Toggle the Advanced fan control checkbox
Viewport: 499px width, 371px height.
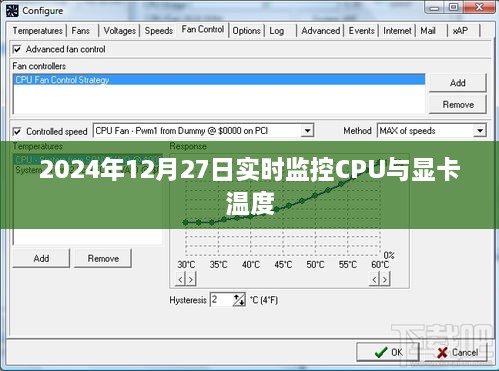pyautogui.click(x=17, y=49)
